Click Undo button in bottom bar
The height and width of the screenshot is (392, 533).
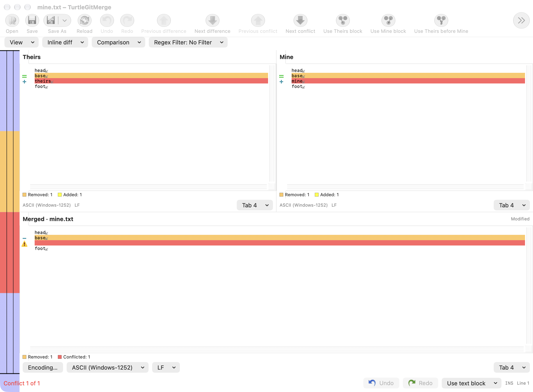[x=381, y=383]
